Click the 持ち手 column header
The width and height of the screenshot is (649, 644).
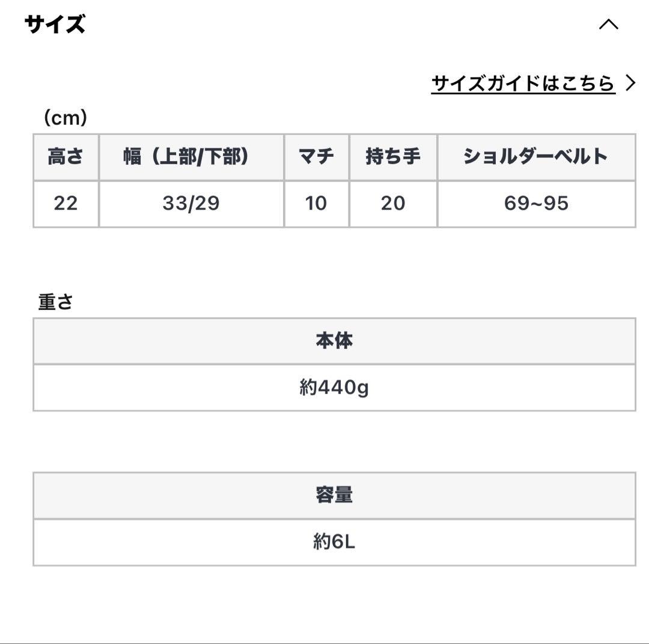click(392, 156)
